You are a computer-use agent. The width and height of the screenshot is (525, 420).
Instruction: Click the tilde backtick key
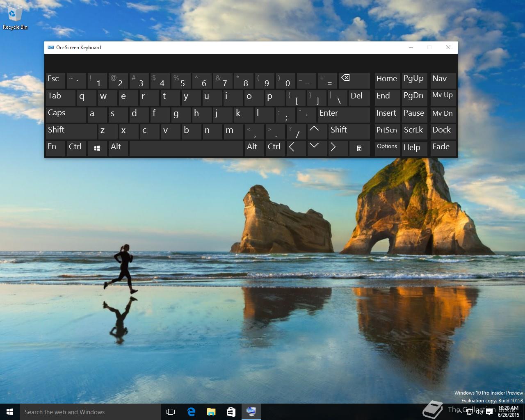pyautogui.click(x=76, y=81)
